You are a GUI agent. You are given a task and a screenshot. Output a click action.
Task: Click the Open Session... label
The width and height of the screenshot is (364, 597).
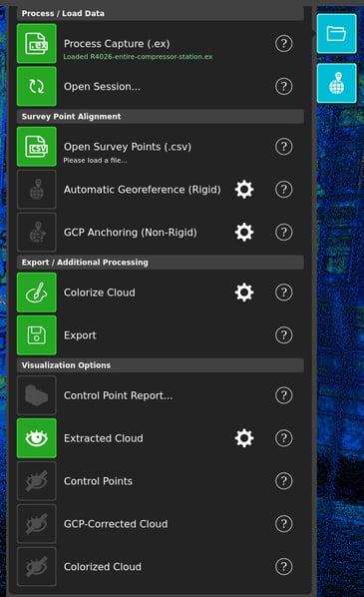click(x=102, y=87)
